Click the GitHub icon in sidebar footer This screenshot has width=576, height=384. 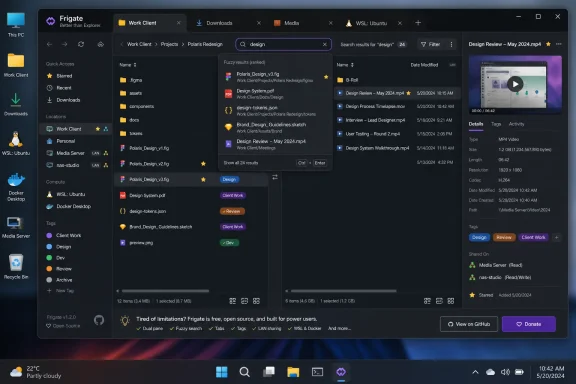[99, 320]
